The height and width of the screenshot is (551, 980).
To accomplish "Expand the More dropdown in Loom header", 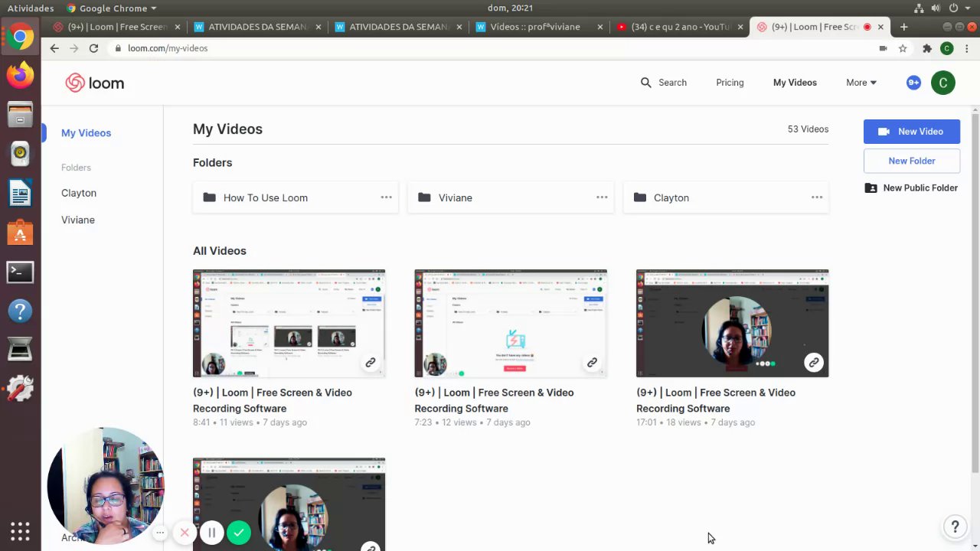I will 861,83.
